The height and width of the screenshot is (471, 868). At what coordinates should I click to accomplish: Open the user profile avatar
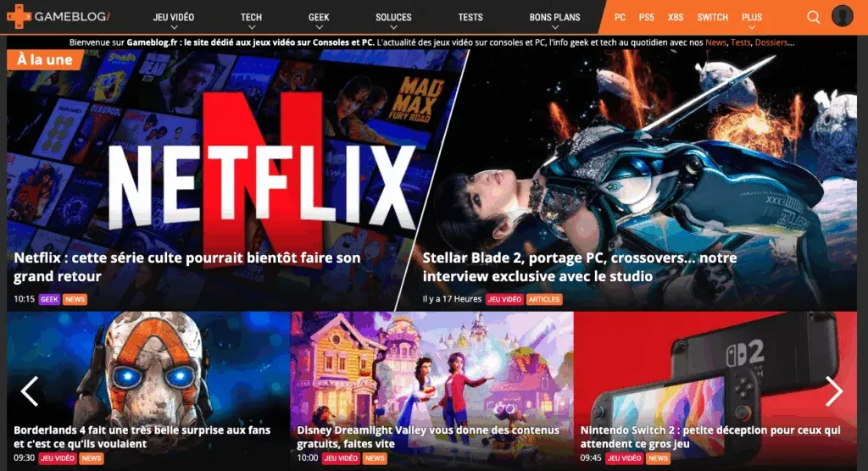tap(842, 16)
